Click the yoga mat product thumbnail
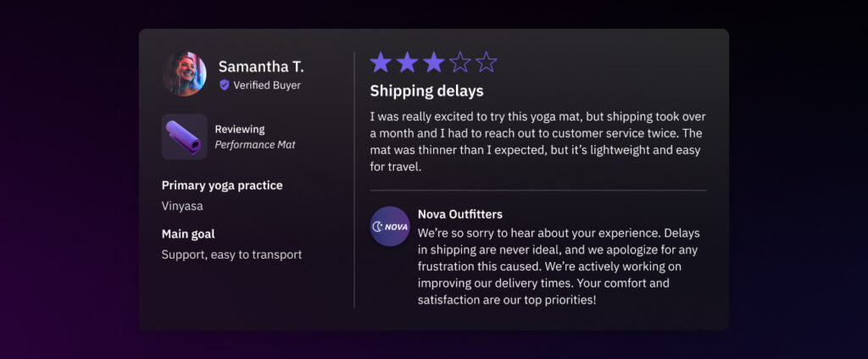Screen dimensions: 868x359 pos(185,137)
